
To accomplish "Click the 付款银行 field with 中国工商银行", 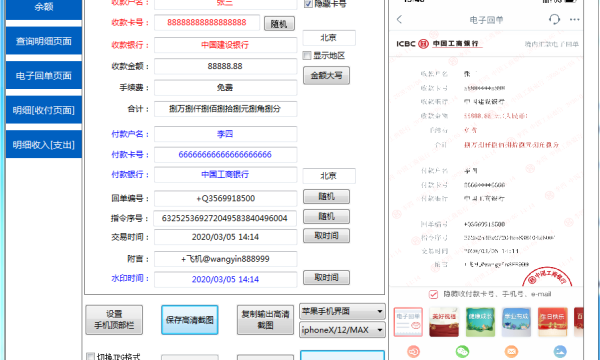I will (225, 174).
